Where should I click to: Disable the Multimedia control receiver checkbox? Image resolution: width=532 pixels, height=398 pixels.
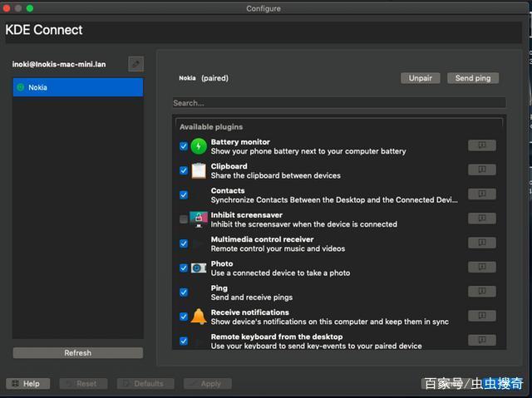[184, 243]
